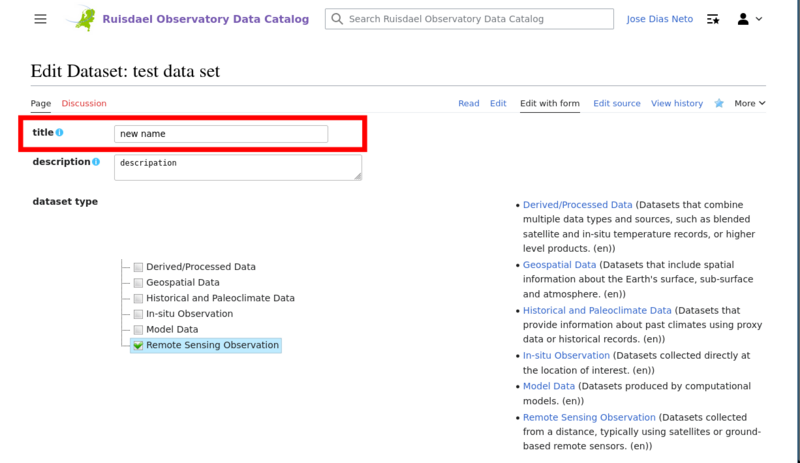Check Historical and Paleoclimate Data checkbox
This screenshot has width=800, height=463.
138,298
